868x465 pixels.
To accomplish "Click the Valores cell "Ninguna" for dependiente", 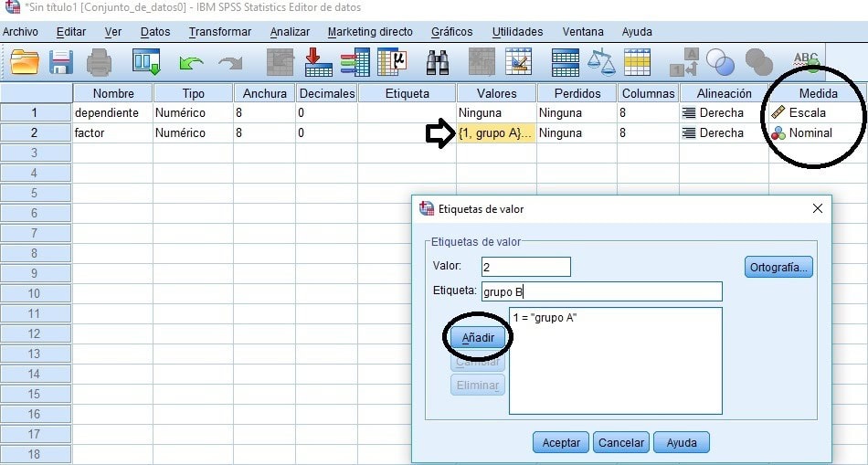I will point(496,113).
